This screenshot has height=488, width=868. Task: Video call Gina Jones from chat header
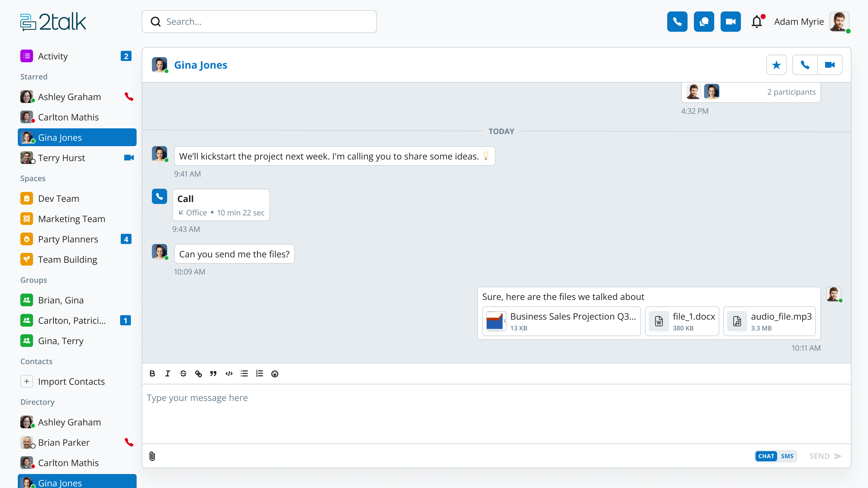click(x=830, y=65)
